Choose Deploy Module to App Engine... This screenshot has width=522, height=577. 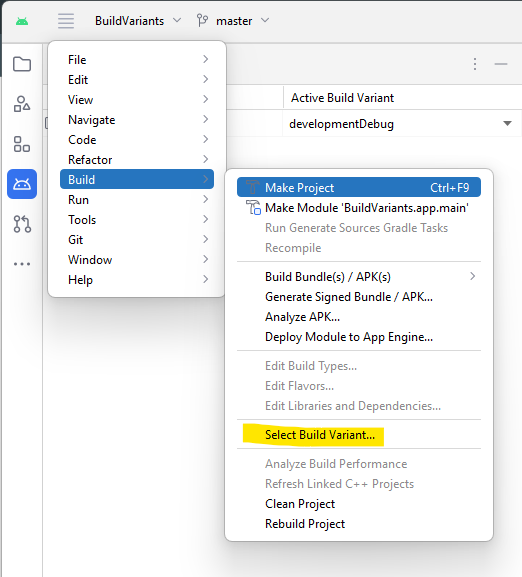tap(359, 337)
